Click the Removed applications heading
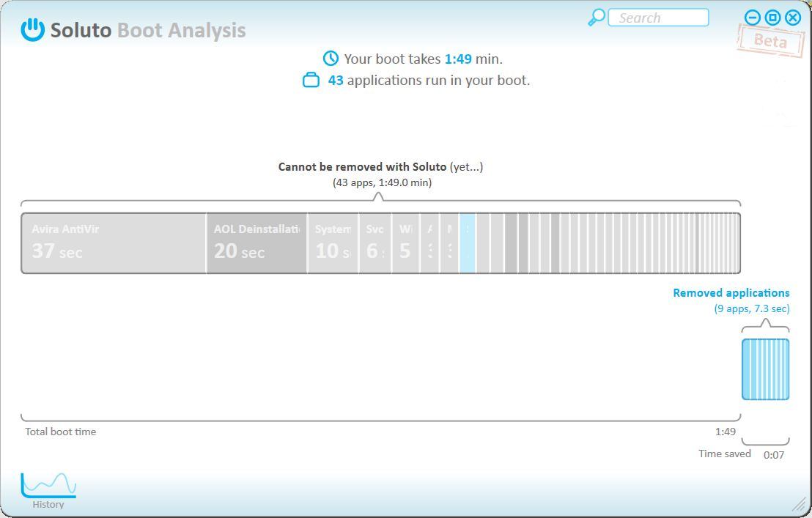Image resolution: width=812 pixels, height=518 pixels. click(731, 293)
